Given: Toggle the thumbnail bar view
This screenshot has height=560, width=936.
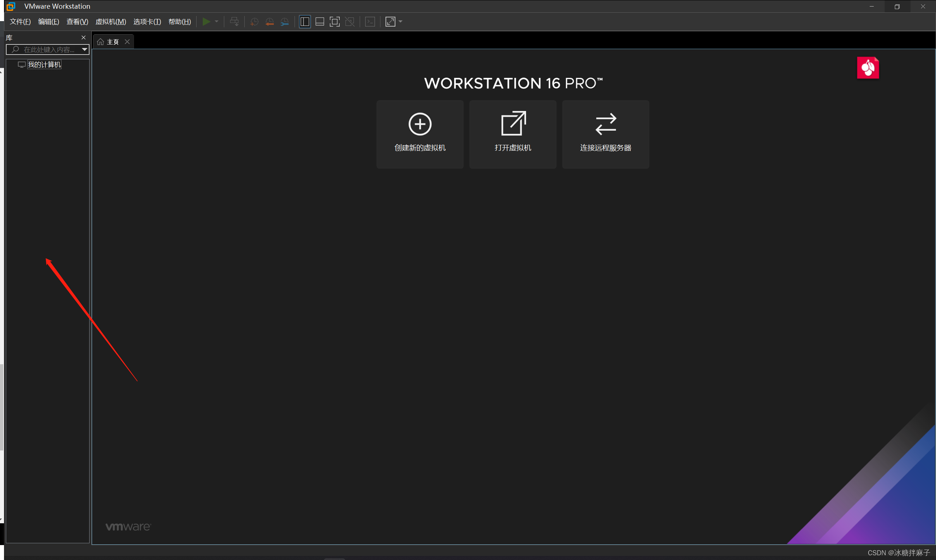Looking at the screenshot, I should [319, 21].
